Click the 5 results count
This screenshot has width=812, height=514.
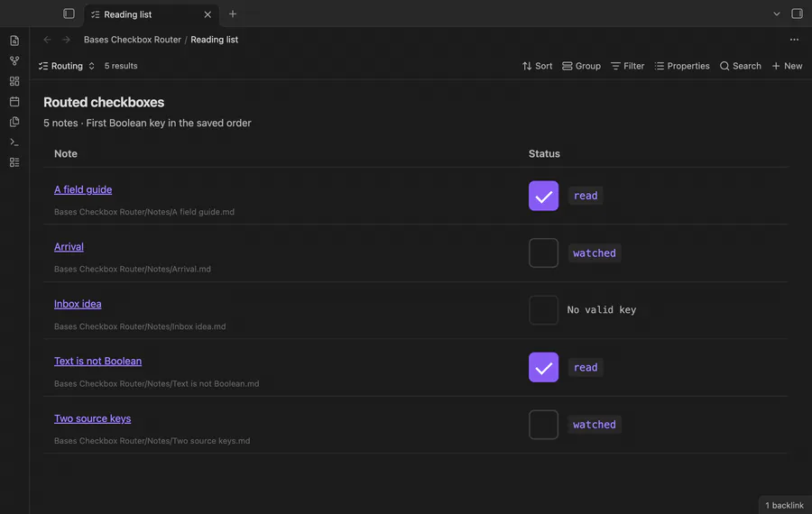(121, 66)
